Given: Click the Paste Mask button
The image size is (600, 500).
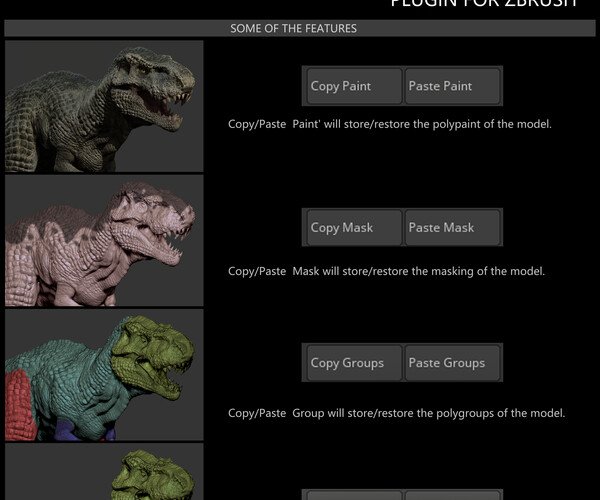Looking at the screenshot, I should pyautogui.click(x=452, y=228).
